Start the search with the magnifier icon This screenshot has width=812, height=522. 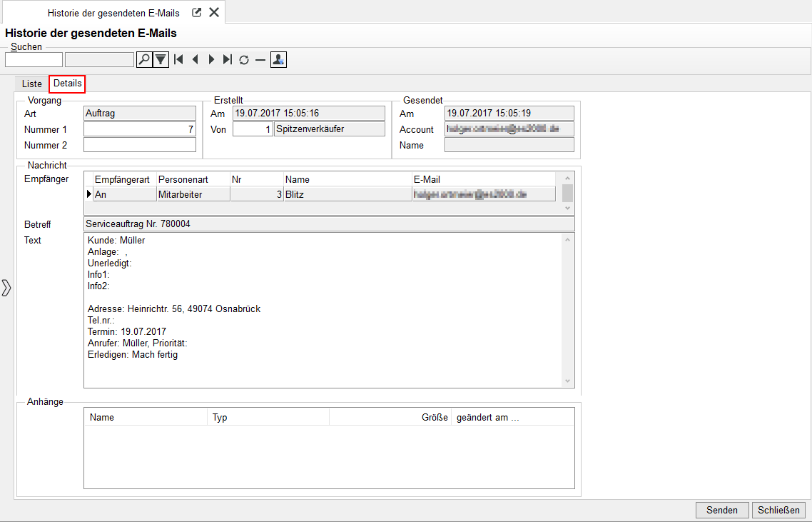click(x=143, y=59)
